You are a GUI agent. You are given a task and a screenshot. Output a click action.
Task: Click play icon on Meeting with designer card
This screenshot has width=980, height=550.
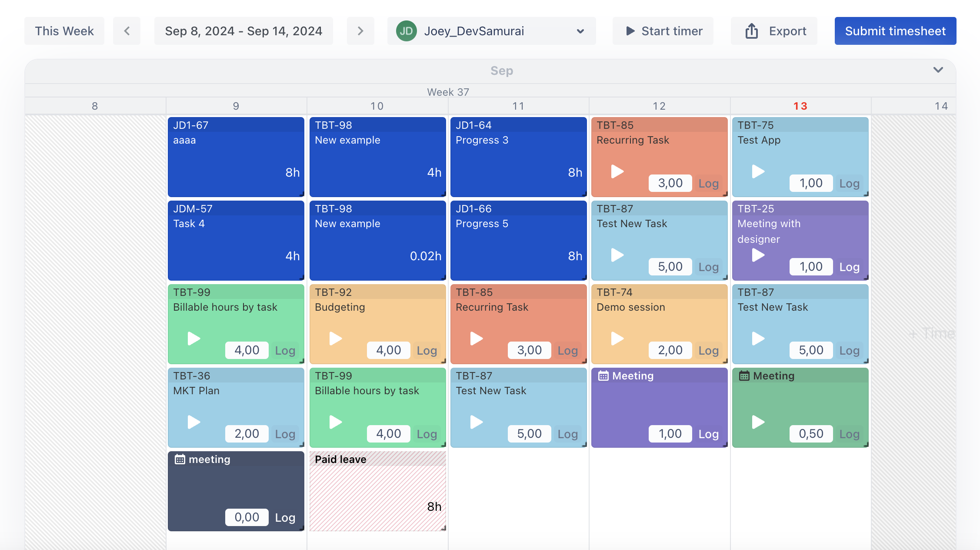pos(758,255)
